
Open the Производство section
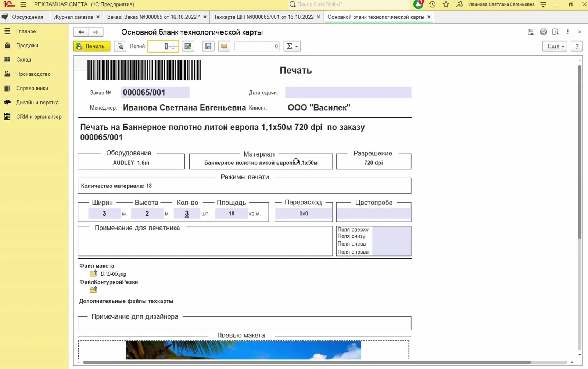[34, 74]
